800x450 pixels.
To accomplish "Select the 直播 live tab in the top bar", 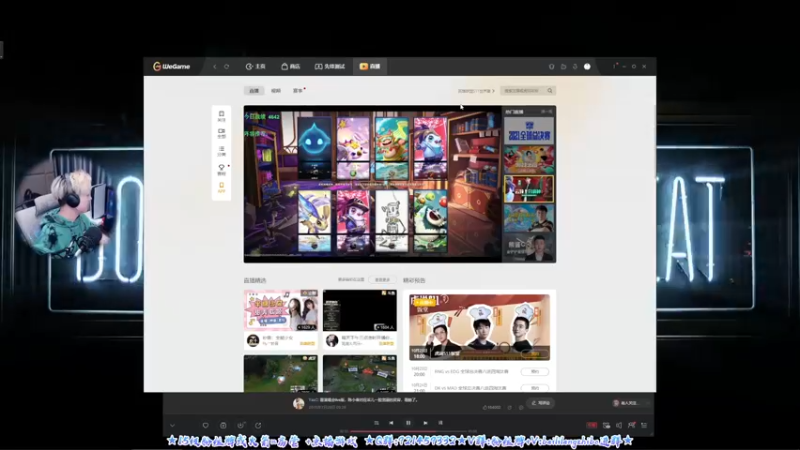I will [x=370, y=66].
